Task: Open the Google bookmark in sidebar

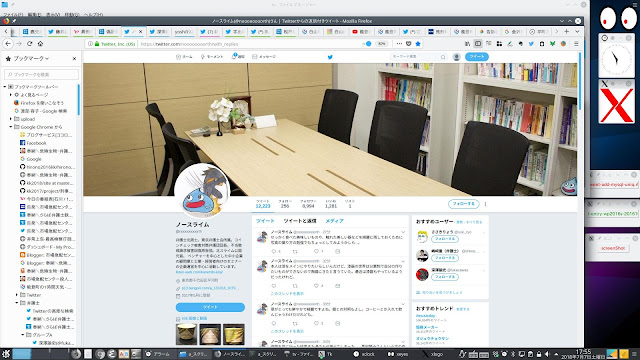Action: click(x=31, y=159)
